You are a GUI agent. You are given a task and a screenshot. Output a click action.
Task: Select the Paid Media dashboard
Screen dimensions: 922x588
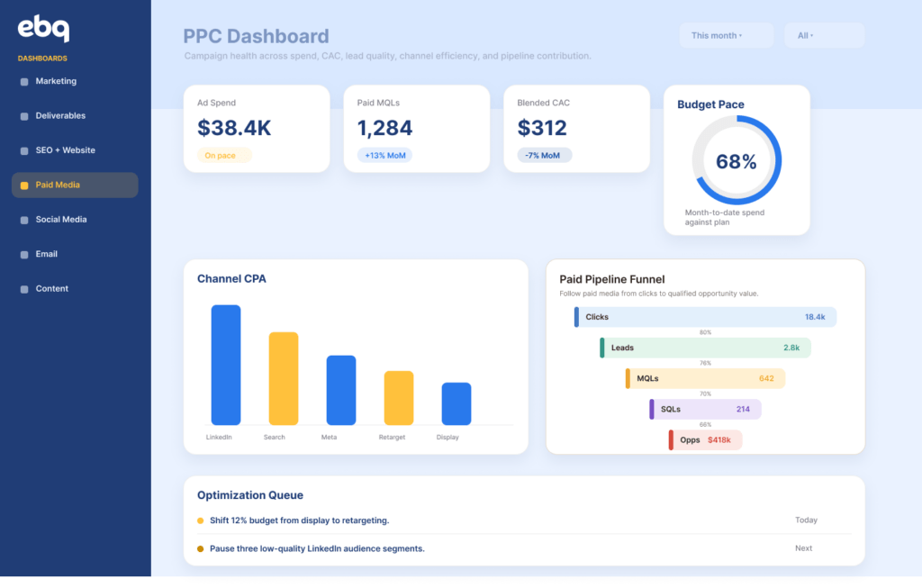coord(75,185)
